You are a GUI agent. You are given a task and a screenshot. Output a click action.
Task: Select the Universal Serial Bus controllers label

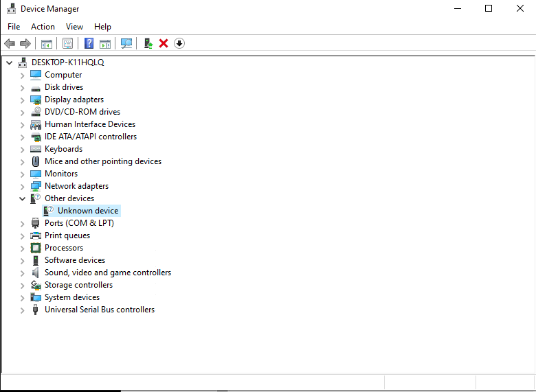click(x=100, y=310)
